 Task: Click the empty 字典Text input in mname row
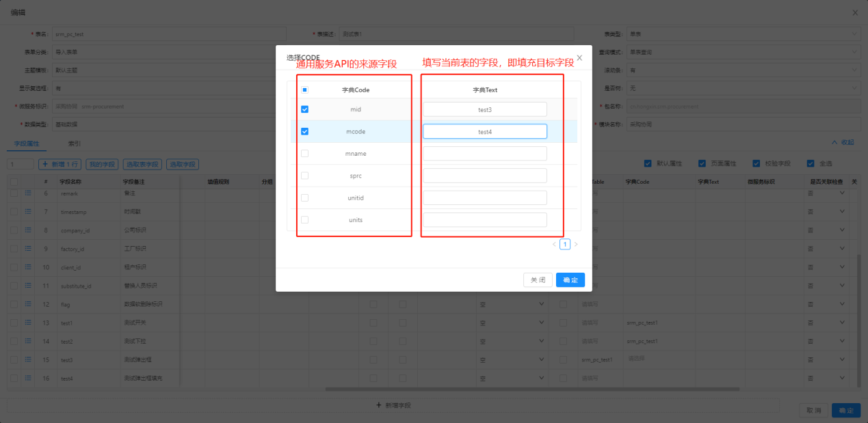tap(485, 153)
